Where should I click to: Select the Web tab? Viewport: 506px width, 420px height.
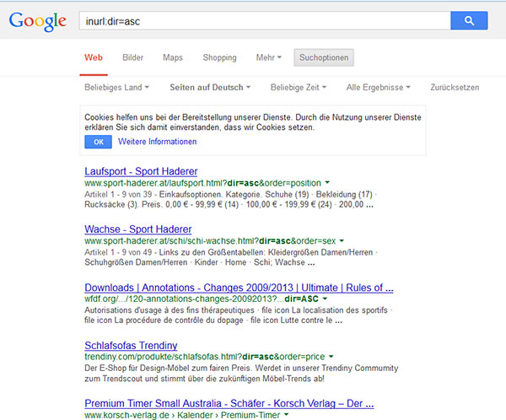click(x=94, y=57)
